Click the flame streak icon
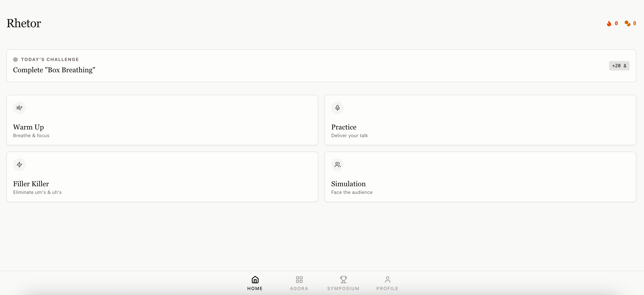644x295 pixels. [609, 23]
